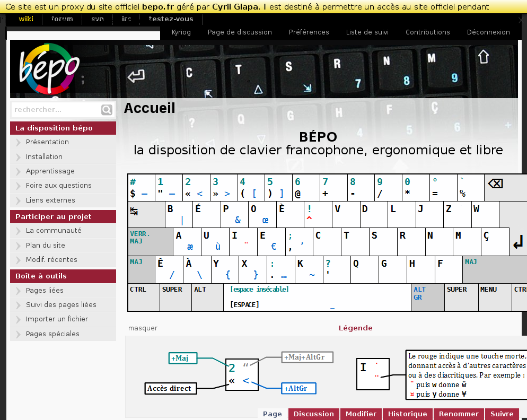
Task: Click the +AltGr legend label
Action: [298, 388]
